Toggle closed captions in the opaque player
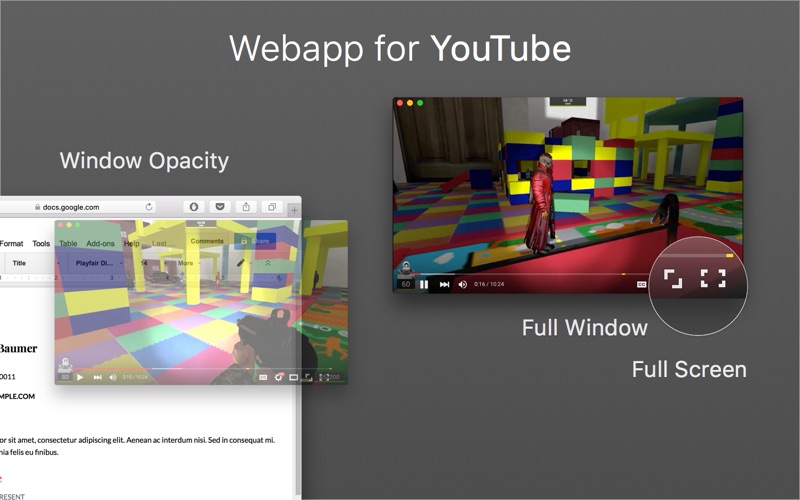 point(641,284)
